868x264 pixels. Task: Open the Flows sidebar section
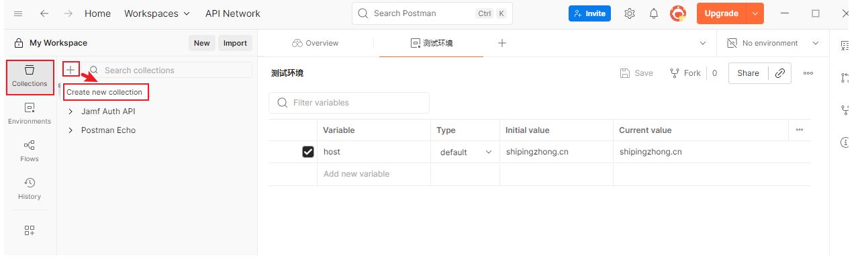point(30,152)
